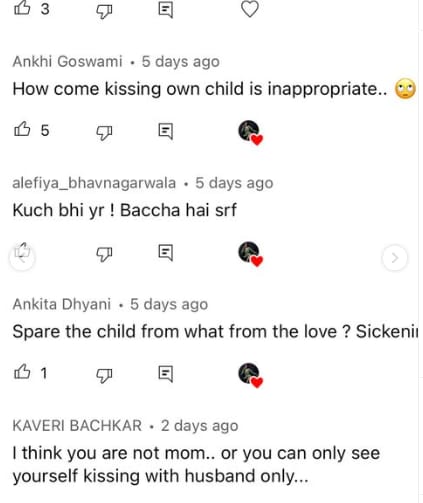
Task: Toggle creator heart on Ankita Dhyani's comment
Action: [x=251, y=375]
